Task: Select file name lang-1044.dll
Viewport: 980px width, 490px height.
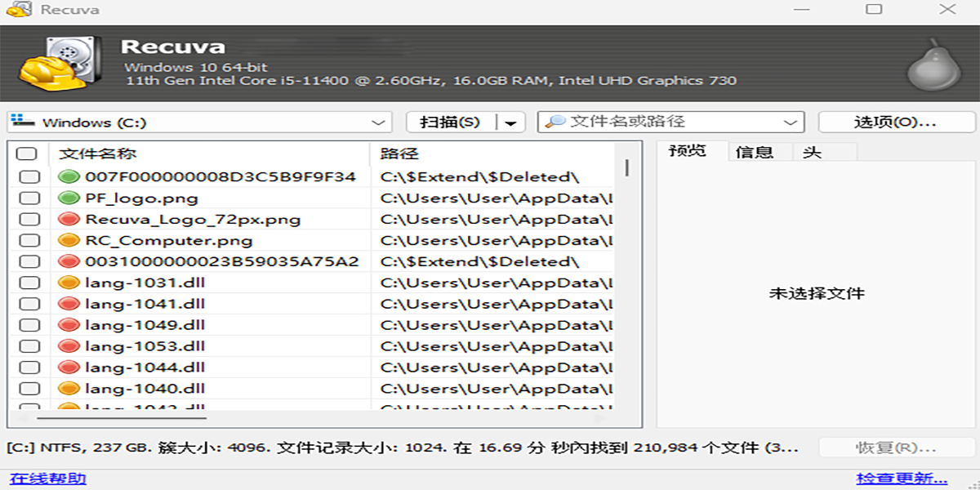Action: point(145,367)
